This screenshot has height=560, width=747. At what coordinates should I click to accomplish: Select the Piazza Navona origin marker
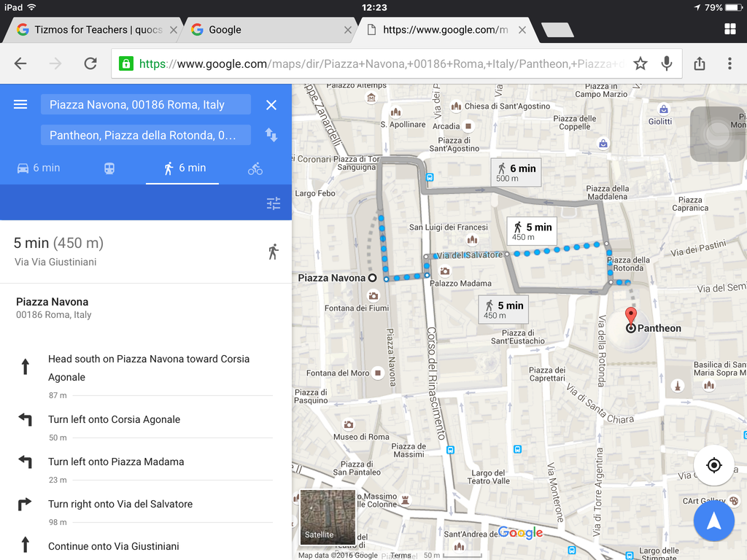(373, 278)
